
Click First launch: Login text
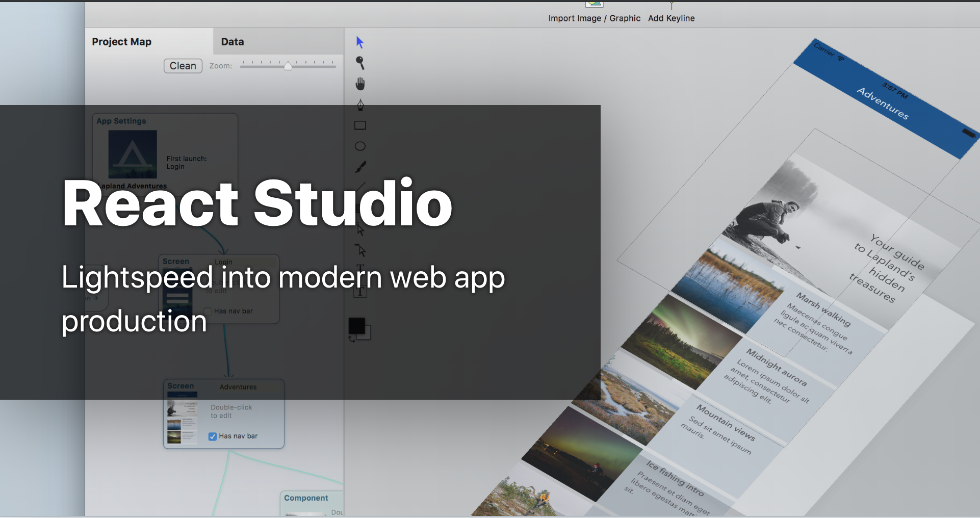click(187, 163)
